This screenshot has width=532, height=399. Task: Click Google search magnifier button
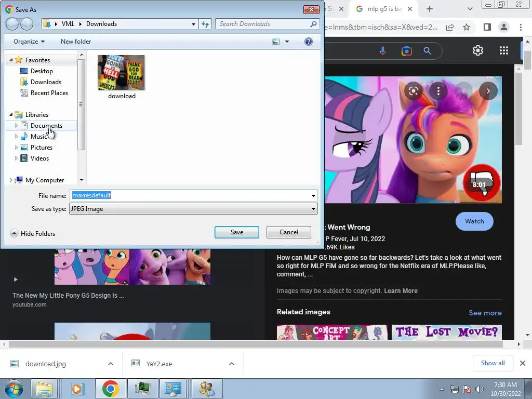pyautogui.click(x=427, y=51)
